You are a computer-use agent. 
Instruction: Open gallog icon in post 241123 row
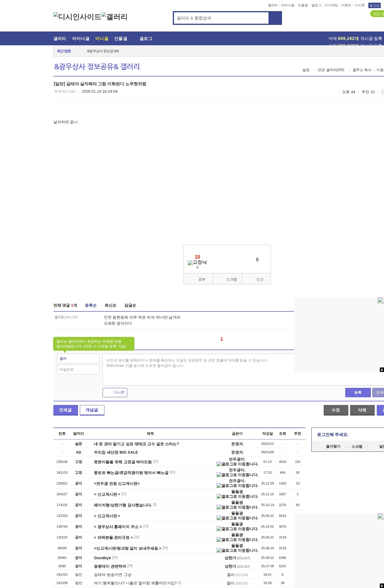[x=237, y=475]
